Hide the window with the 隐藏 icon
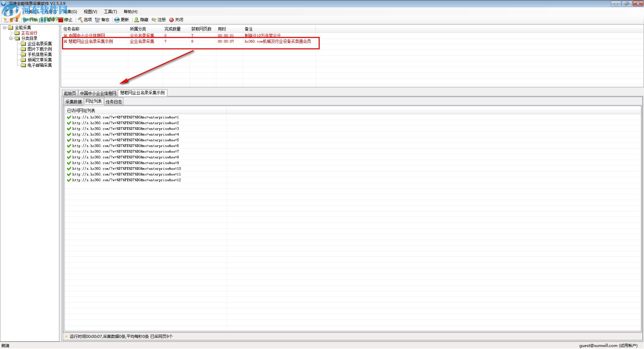Image resolution: width=644 pixels, height=349 pixels. click(x=137, y=20)
